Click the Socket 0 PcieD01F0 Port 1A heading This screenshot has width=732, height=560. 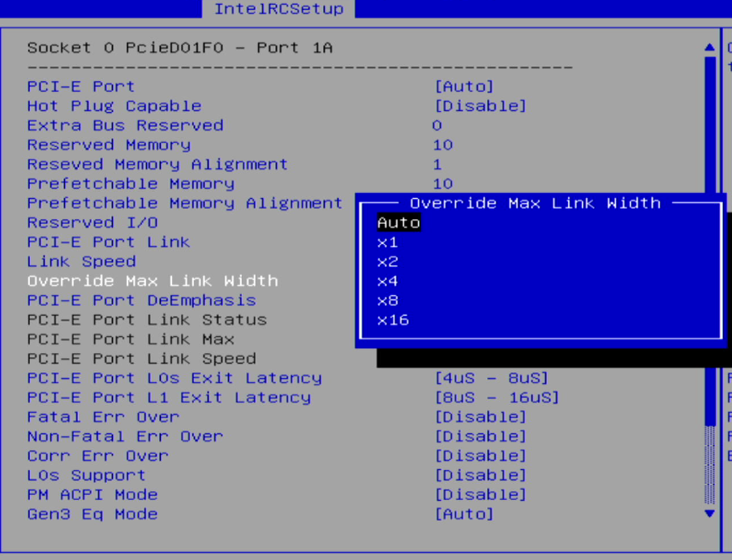click(179, 48)
